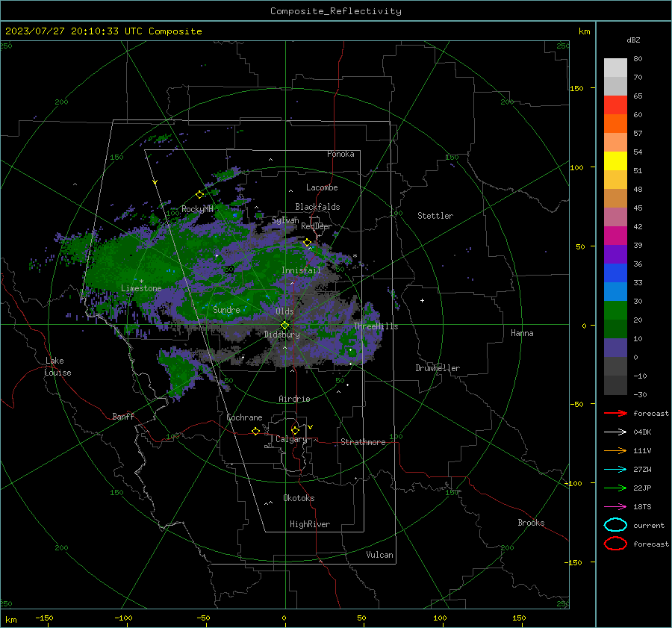Click the Sylvan label
Image resolution: width=672 pixels, height=628 pixels.
(285, 220)
